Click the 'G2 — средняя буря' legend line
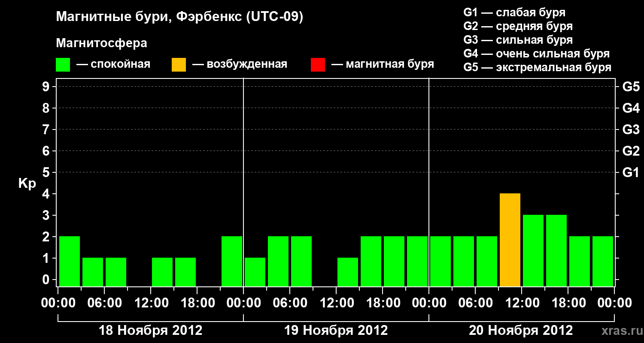 coord(518,26)
